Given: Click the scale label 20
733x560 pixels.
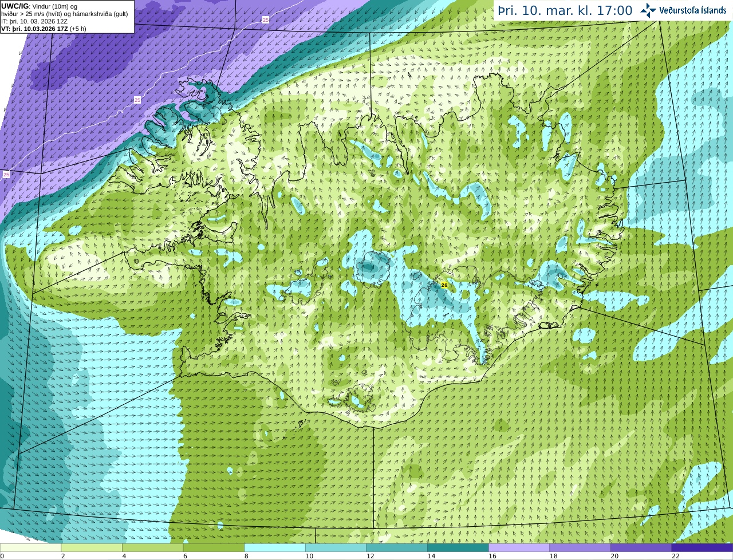Looking at the screenshot, I should click(x=614, y=556).
